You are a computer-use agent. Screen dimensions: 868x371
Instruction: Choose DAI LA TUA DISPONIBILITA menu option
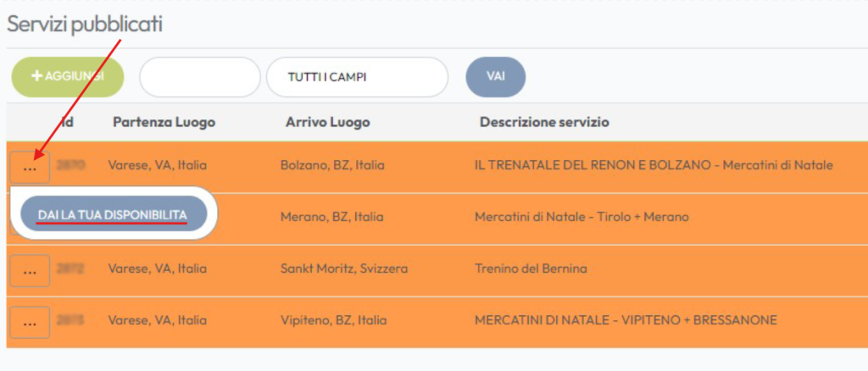point(113,215)
